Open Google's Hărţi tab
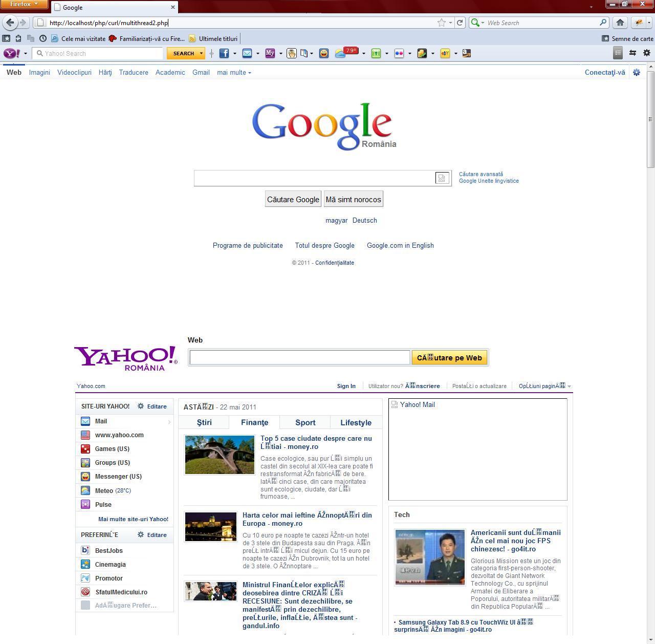 105,72
